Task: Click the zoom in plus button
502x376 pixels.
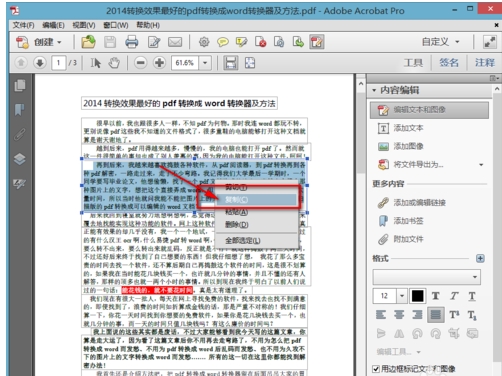Action: tap(159, 63)
